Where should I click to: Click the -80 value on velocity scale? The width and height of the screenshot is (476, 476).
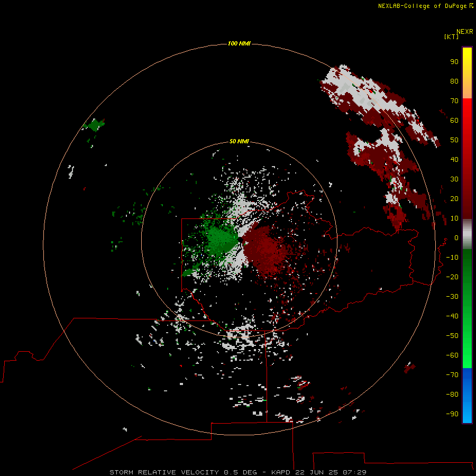452,395
